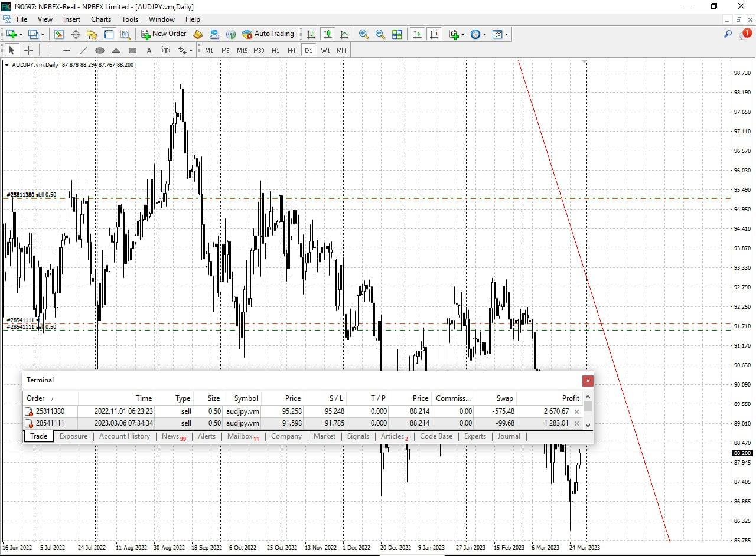This screenshot has height=556, width=756.
Task: Open the Arrows objects icon
Action: click(182, 51)
